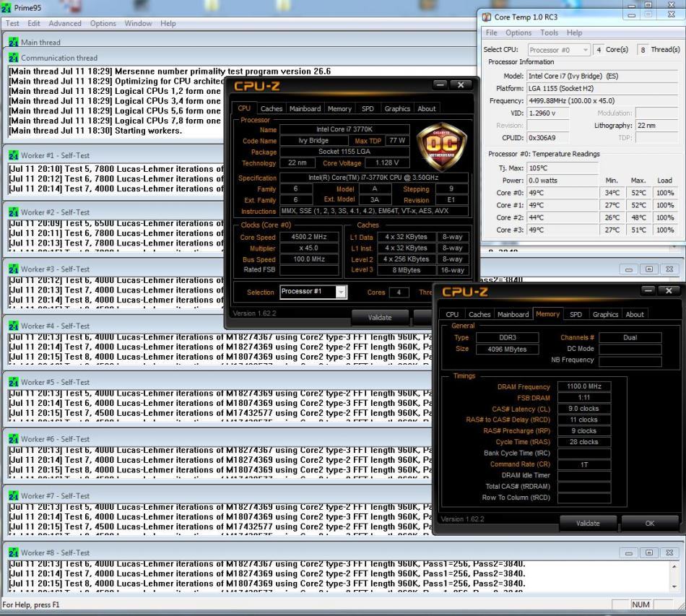Image resolution: width=686 pixels, height=616 pixels.
Task: Restore the Worker #3 window with its middle button
Action: tap(649, 269)
